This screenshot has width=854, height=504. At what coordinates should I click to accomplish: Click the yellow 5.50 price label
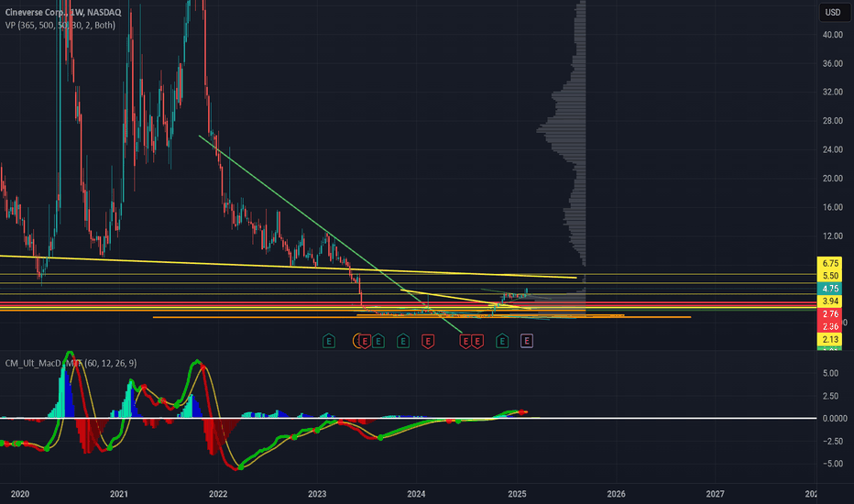[x=830, y=276]
